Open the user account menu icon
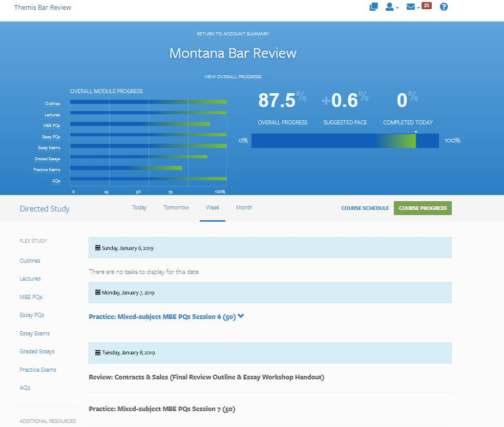 pyautogui.click(x=390, y=7)
